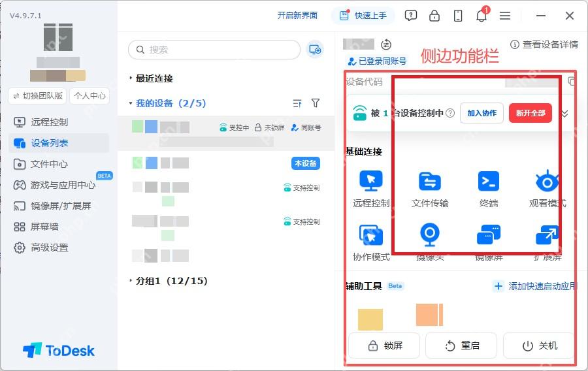Viewport: 588px width, 371px height.
Task: Start the 镜像屏 mirror screen icon
Action: (489, 243)
